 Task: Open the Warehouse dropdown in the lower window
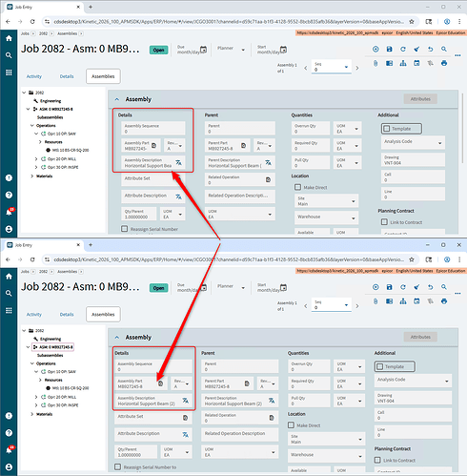coord(327,456)
